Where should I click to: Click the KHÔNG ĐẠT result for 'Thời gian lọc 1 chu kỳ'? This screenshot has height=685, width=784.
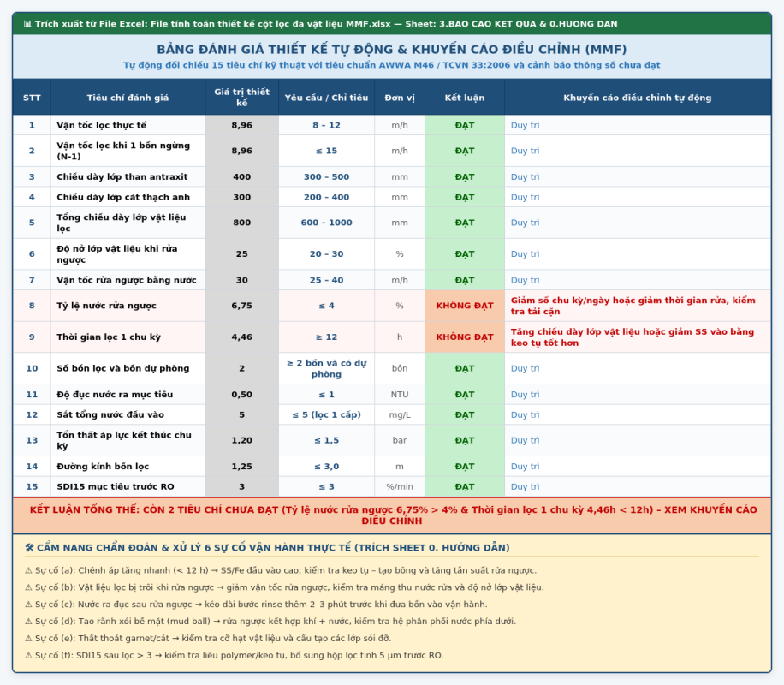[465, 337]
